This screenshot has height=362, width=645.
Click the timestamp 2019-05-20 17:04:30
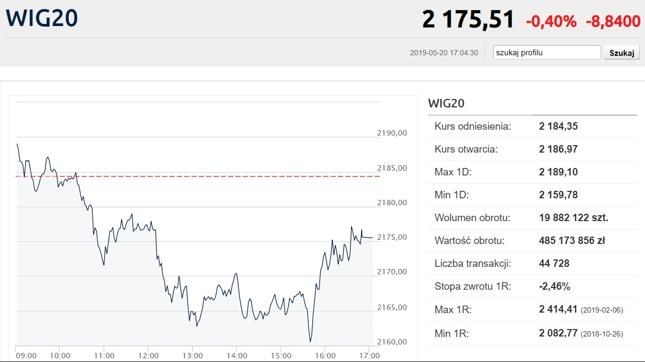(x=444, y=53)
